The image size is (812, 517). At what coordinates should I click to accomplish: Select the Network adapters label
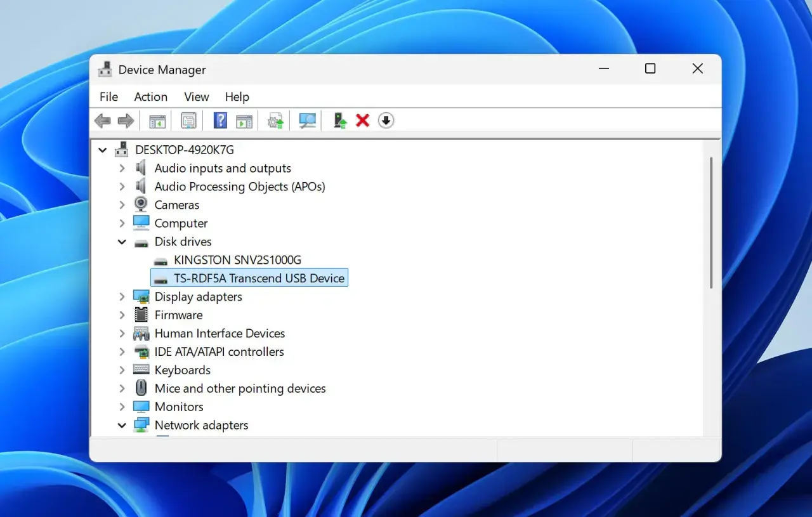click(x=201, y=425)
